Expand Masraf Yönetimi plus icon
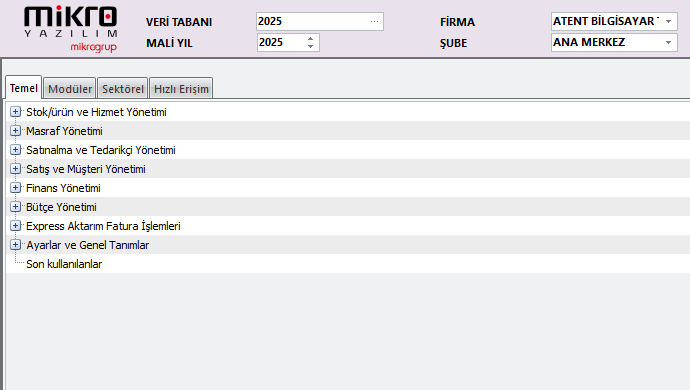This screenshot has width=690, height=390. (15, 131)
